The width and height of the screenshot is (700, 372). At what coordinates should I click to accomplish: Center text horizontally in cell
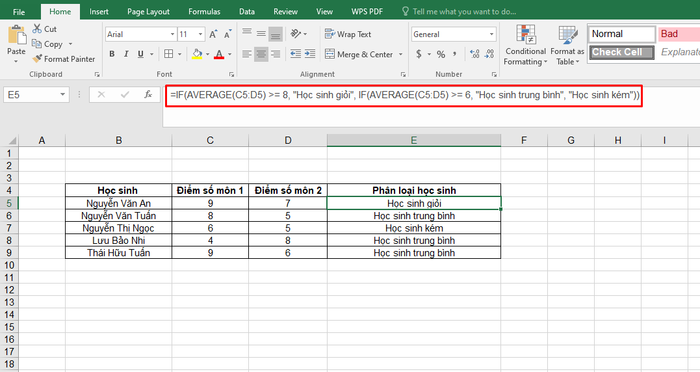(261, 54)
